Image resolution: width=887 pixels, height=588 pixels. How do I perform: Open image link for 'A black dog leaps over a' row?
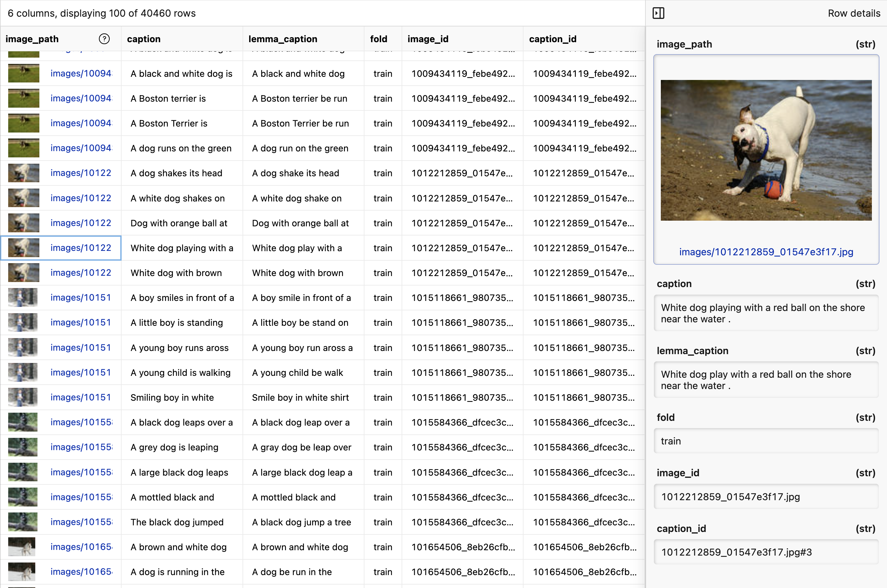coord(81,422)
